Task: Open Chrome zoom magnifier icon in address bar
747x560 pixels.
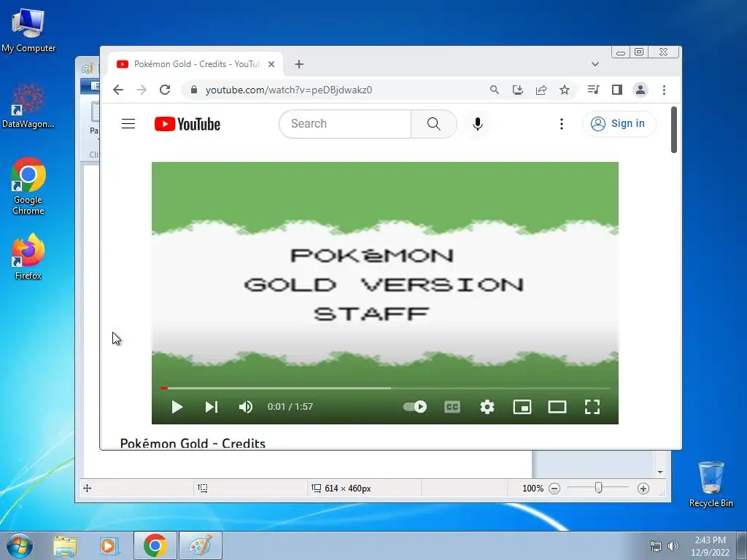Action: point(495,90)
